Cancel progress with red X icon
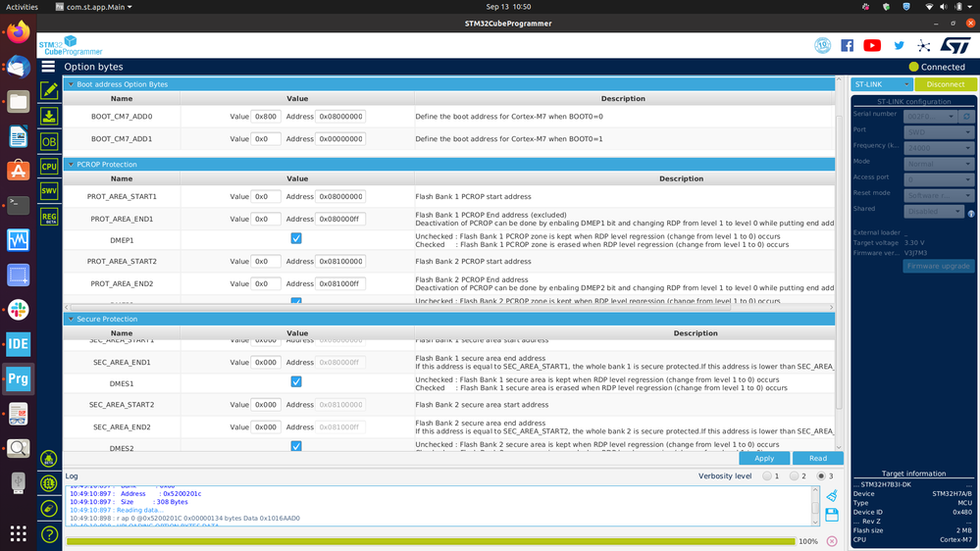Image resolution: width=980 pixels, height=551 pixels. coord(832,541)
